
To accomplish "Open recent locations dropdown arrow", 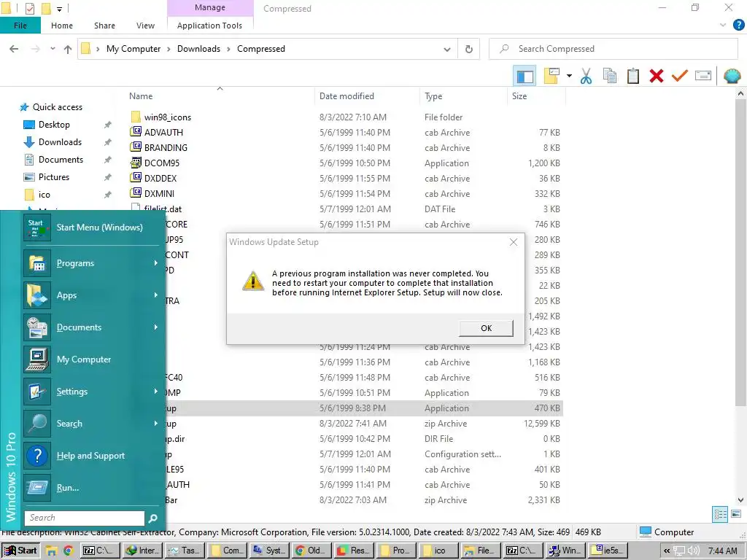I will point(53,49).
